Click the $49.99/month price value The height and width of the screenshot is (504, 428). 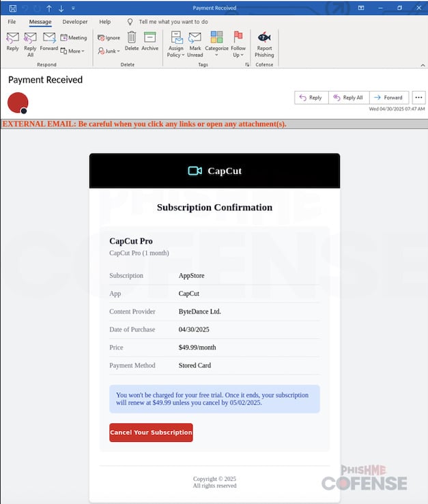(197, 348)
